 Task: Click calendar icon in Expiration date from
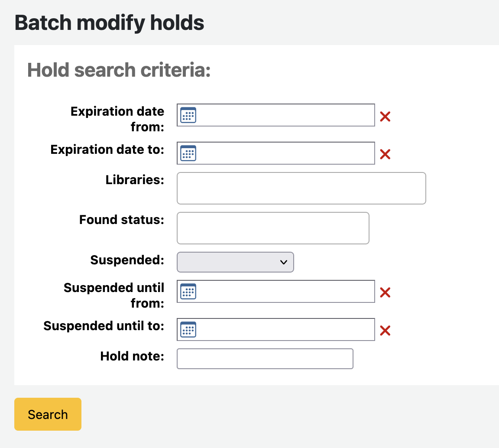[x=188, y=115]
